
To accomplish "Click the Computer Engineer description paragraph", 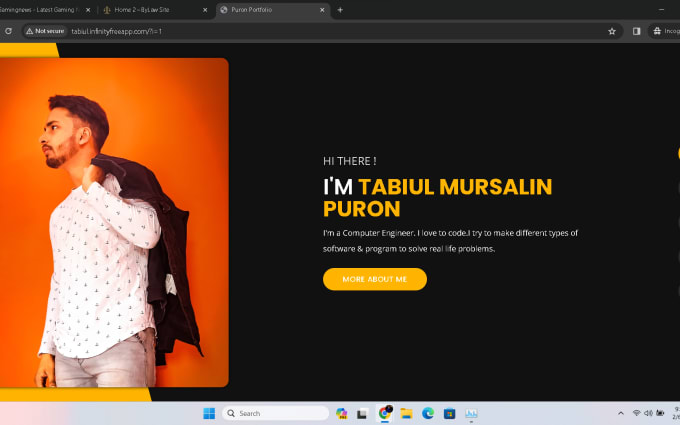I will [451, 241].
